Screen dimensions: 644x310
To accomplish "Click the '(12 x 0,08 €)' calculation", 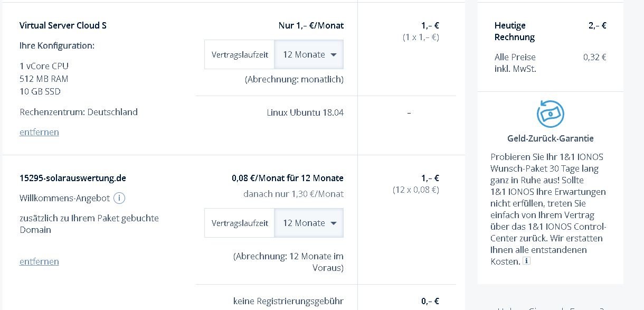I will 415,190.
